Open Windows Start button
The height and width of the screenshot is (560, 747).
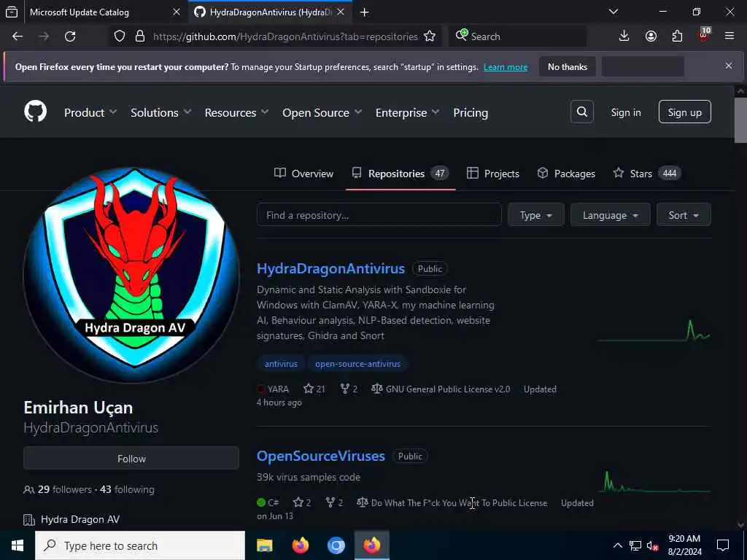coord(18,545)
